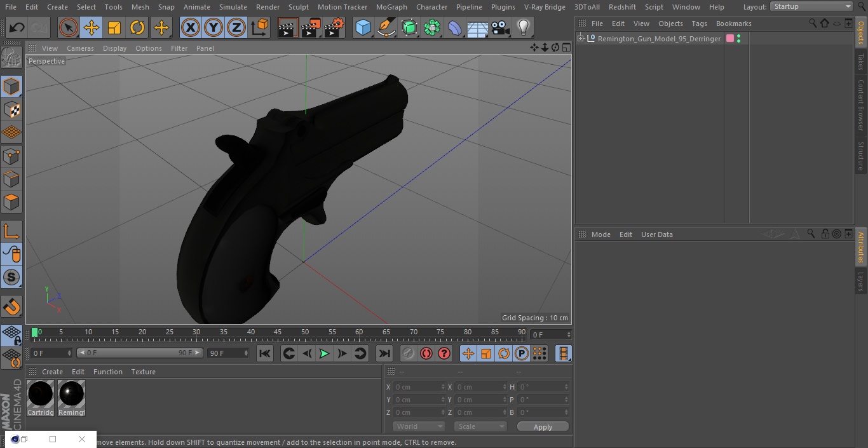This screenshot has height=448, width=868.
Task: Toggle coordinate system icon
Action: [260, 28]
